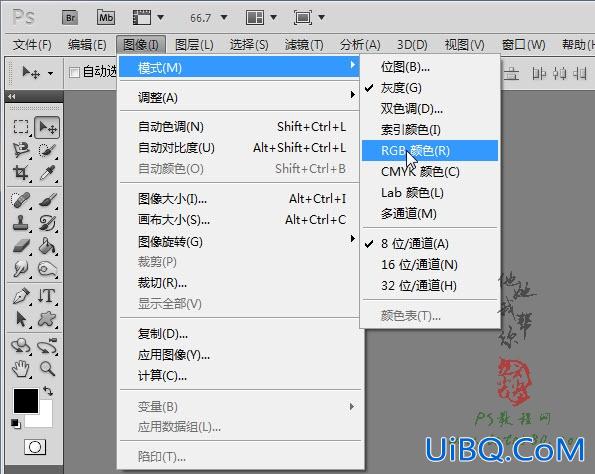Open the 图层(L) Layer menu
The height and width of the screenshot is (474, 595).
(194, 45)
